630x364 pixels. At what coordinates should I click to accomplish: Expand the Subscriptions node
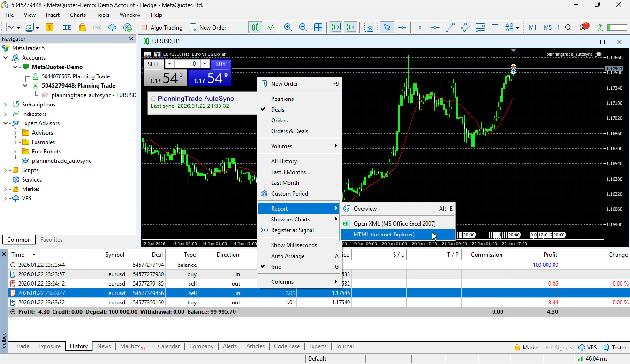point(5,105)
